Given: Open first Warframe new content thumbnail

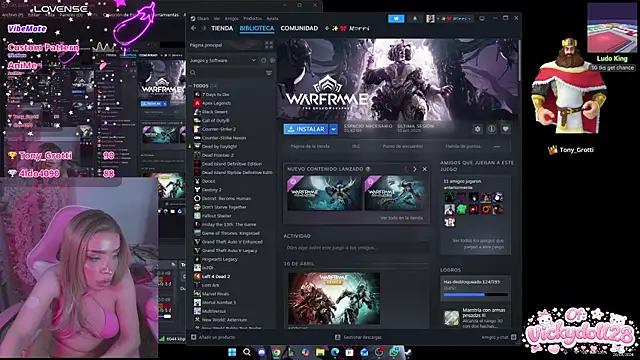Looking at the screenshot, I should click(324, 193).
